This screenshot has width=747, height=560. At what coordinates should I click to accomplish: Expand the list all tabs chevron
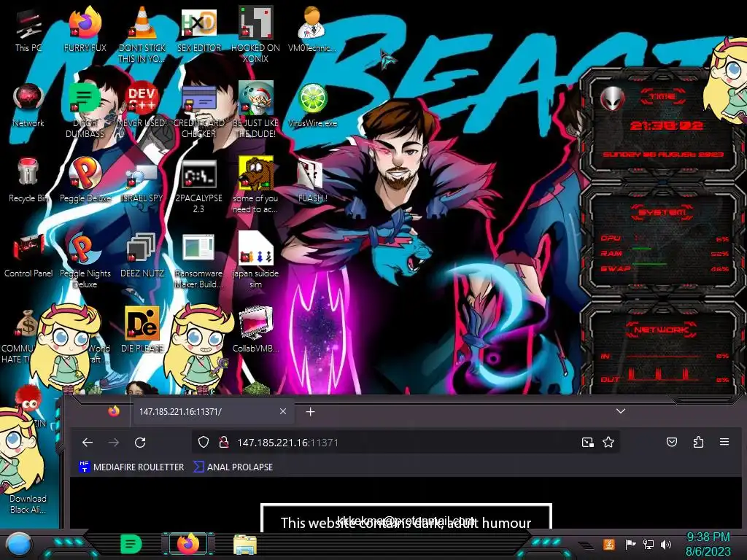pyautogui.click(x=620, y=411)
